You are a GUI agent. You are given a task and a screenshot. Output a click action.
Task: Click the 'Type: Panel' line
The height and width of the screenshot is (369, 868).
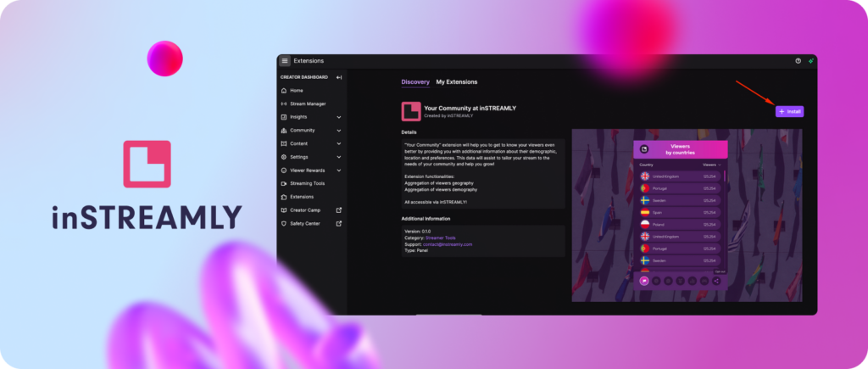416,250
